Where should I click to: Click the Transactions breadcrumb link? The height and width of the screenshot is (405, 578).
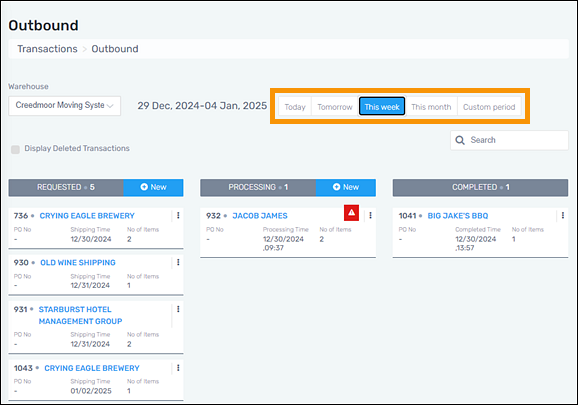click(48, 49)
